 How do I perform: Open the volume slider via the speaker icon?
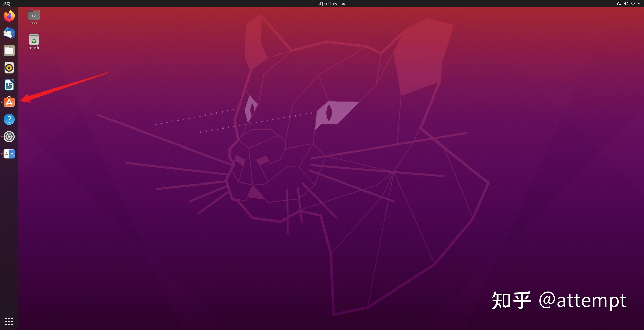pos(626,4)
